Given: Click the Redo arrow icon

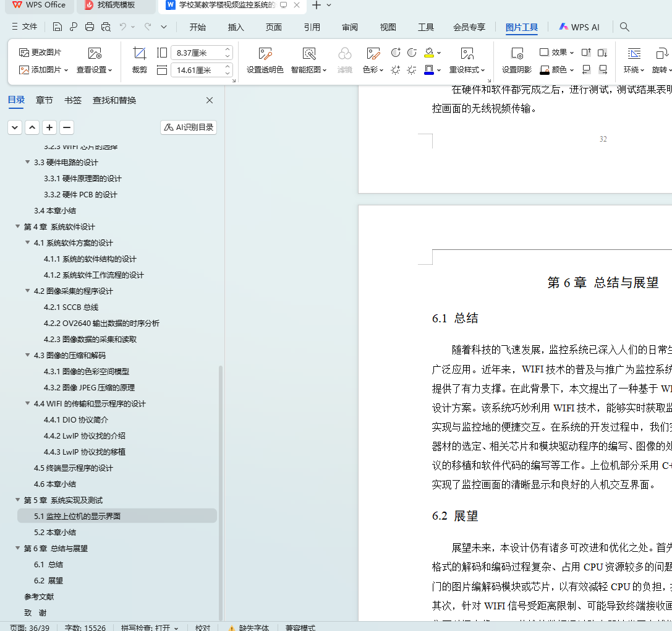Looking at the screenshot, I should (x=148, y=27).
